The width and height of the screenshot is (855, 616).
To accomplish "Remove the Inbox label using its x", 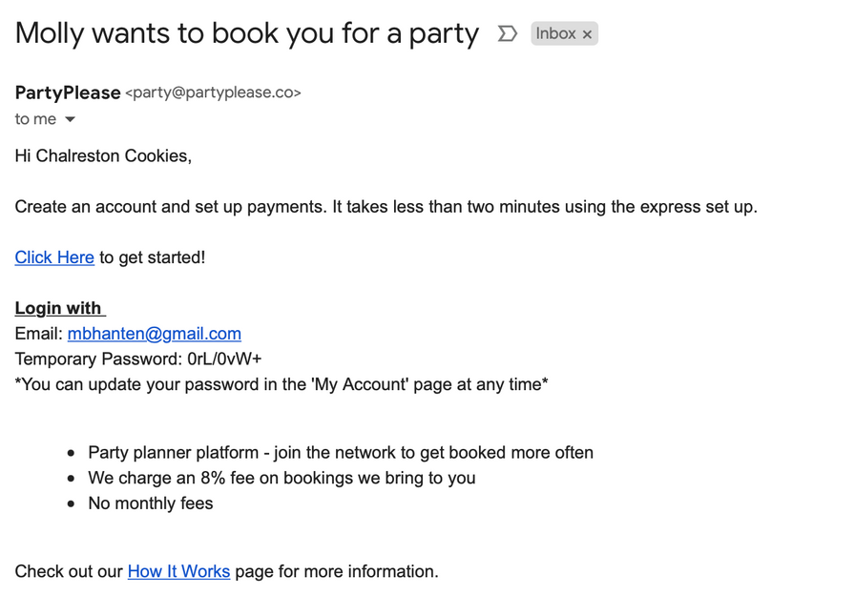I will pyautogui.click(x=587, y=34).
